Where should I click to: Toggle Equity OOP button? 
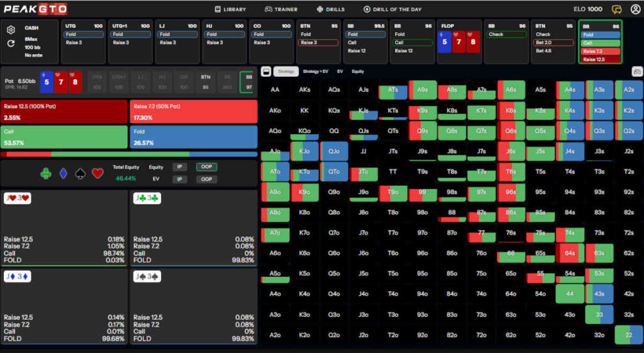[205, 167]
